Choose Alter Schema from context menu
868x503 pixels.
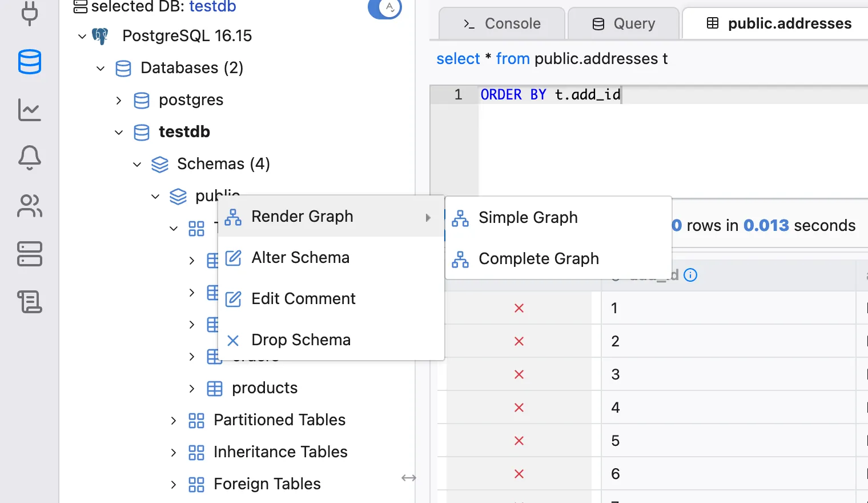pyautogui.click(x=331, y=258)
